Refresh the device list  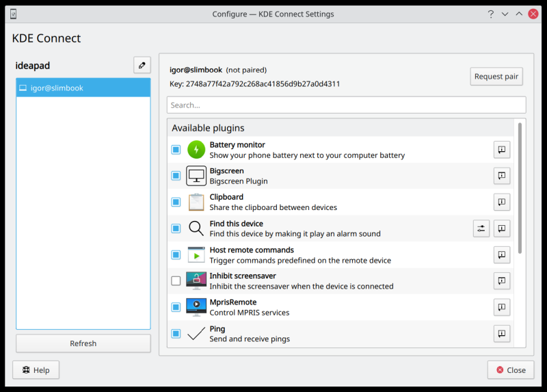click(x=83, y=343)
